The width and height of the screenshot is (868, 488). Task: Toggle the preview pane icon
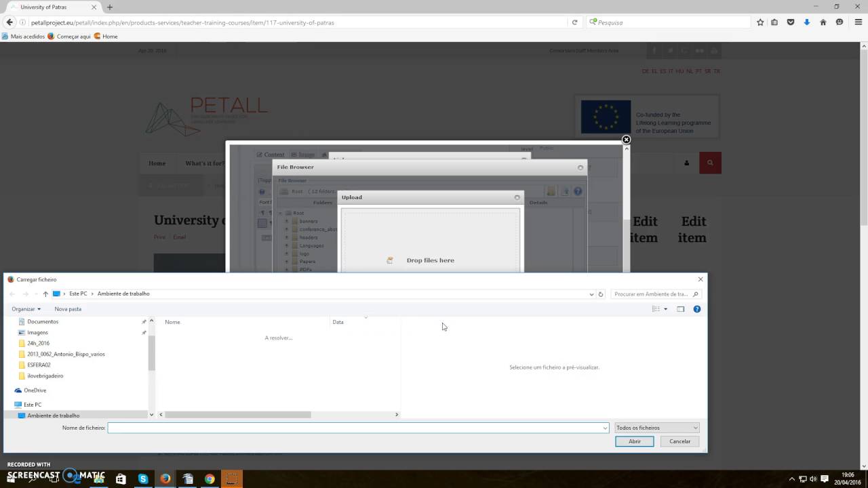[681, 309]
